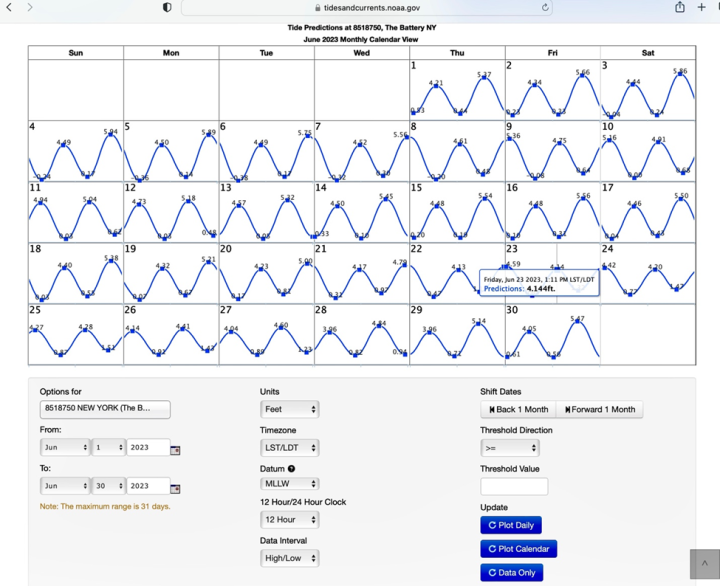Reload the page with the refresh icon
This screenshot has height=586, width=720.
click(545, 7)
